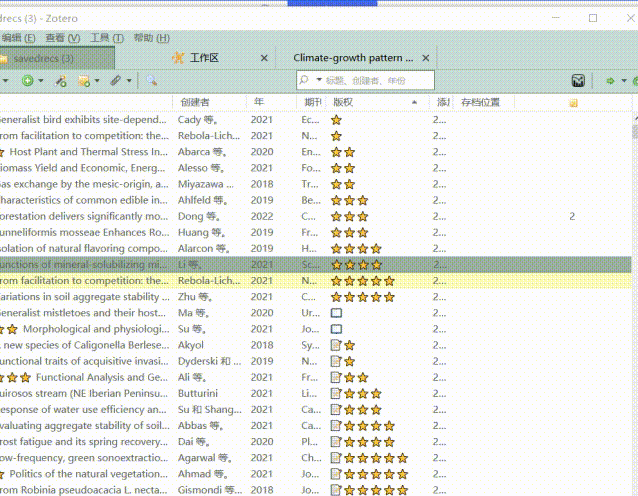
Task: Click the note icon in Agarwal 2021 row
Action: pyautogui.click(x=336, y=458)
